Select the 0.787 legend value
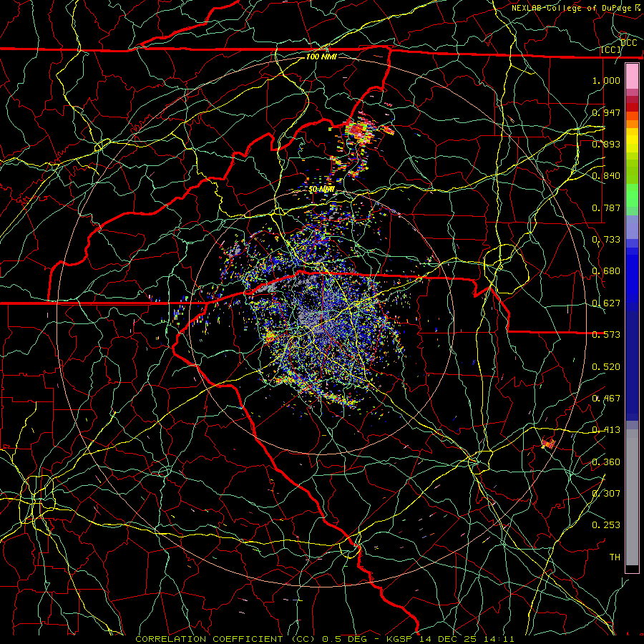The width and height of the screenshot is (644, 644). 606,208
